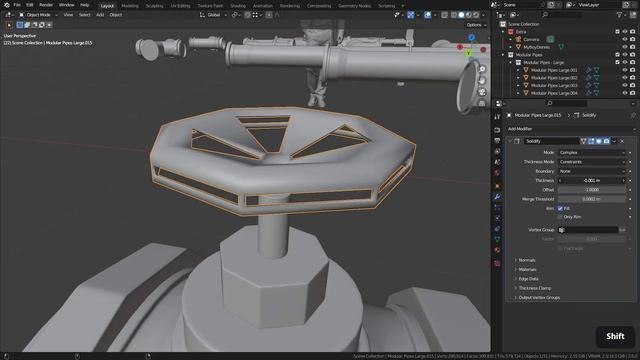Click the Z axis on the navigation gizmo

pos(471,38)
